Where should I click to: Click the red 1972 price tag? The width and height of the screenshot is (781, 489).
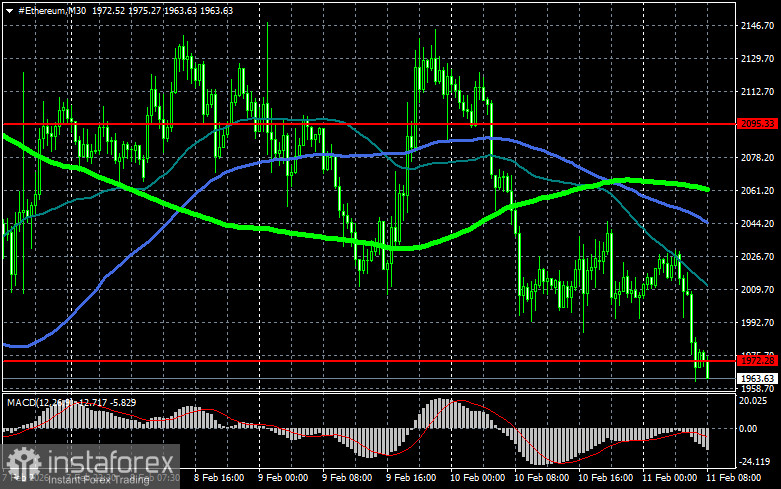pos(757,359)
